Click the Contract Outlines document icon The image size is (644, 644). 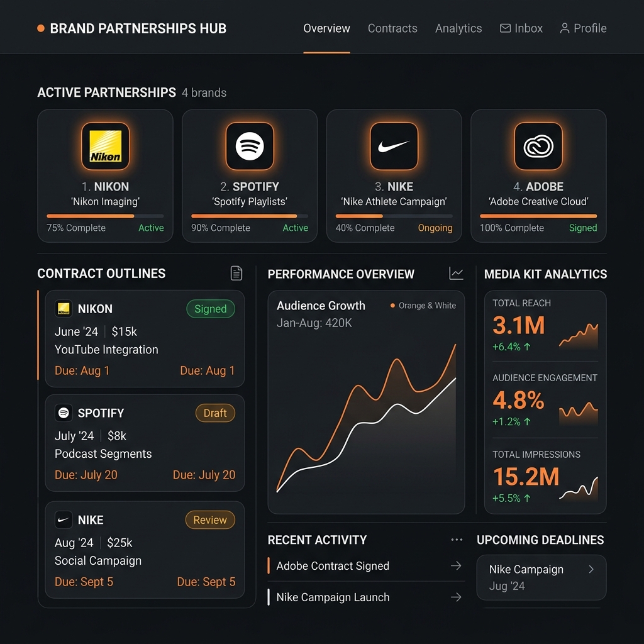236,273
